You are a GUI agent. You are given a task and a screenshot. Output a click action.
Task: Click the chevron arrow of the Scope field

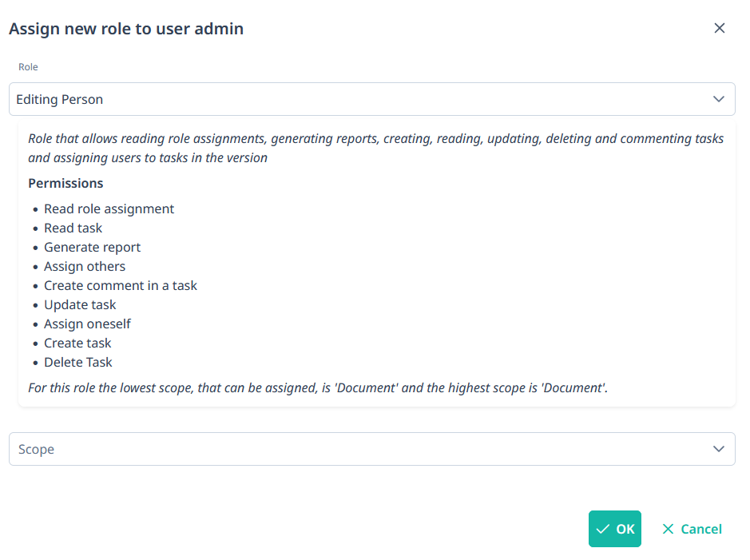click(718, 449)
